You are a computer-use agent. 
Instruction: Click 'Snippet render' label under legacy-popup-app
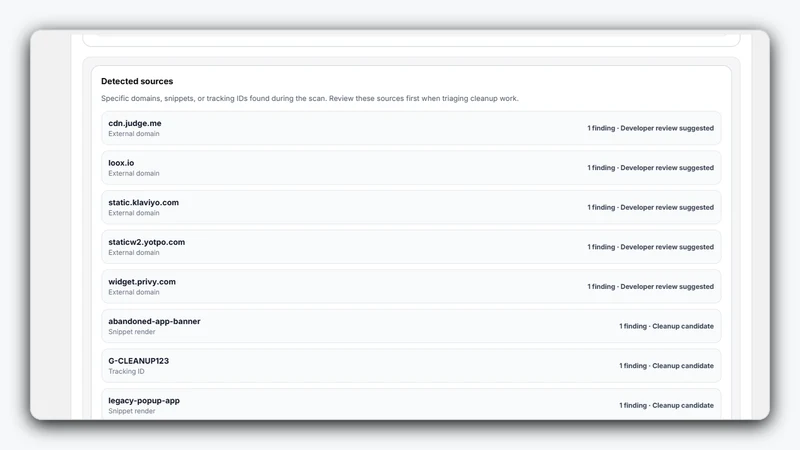coord(132,411)
